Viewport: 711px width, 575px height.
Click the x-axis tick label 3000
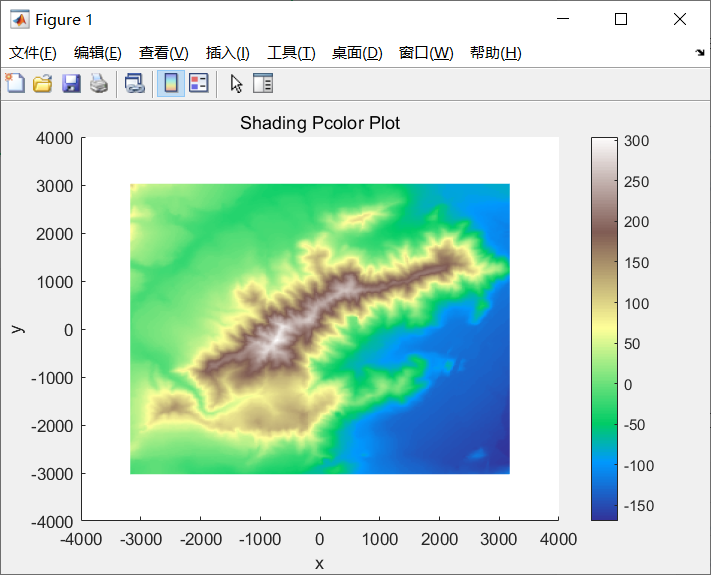point(498,539)
